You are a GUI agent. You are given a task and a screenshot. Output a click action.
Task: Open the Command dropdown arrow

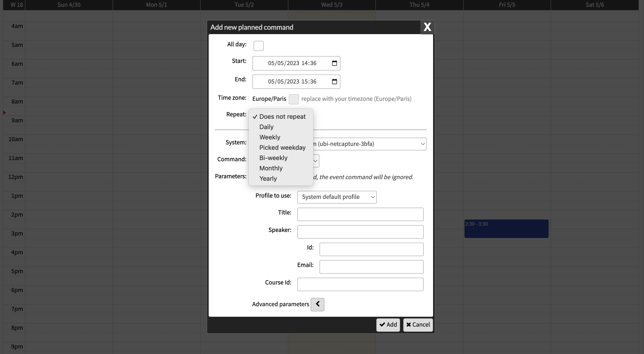[316, 161]
